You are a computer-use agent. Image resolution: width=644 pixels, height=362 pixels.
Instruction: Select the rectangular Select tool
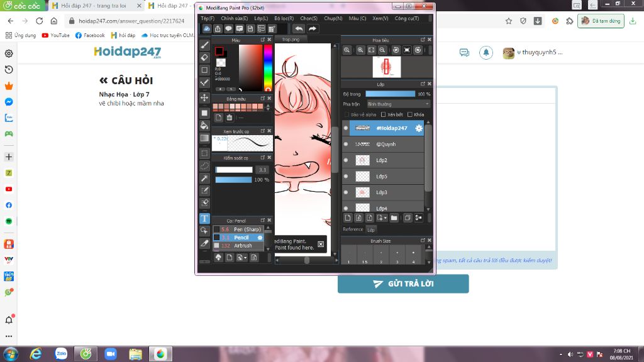coord(204,153)
